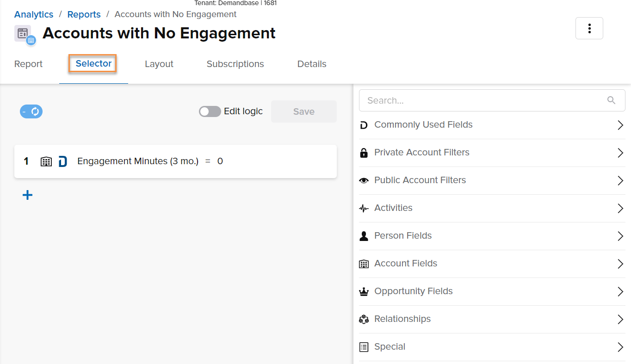This screenshot has width=631, height=364.
Task: Go to the Subscriptions tab
Action: 235,64
